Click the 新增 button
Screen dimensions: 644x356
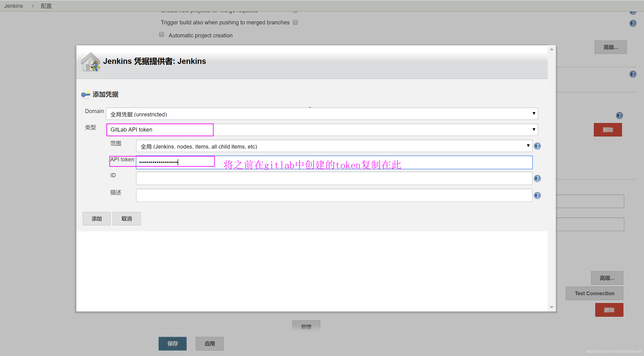[306, 326]
